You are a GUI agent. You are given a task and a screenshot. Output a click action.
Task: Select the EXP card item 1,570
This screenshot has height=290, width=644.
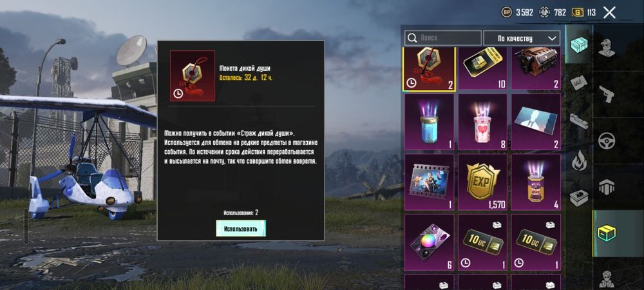[x=482, y=182]
